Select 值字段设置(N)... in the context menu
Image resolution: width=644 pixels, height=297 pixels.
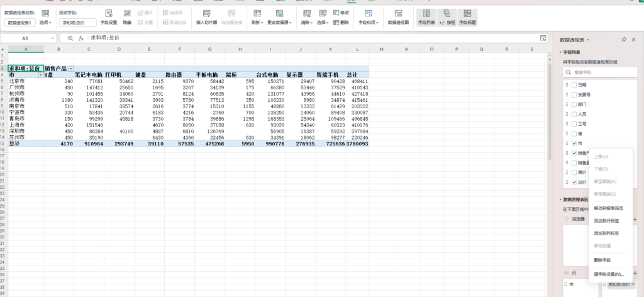click(608, 274)
